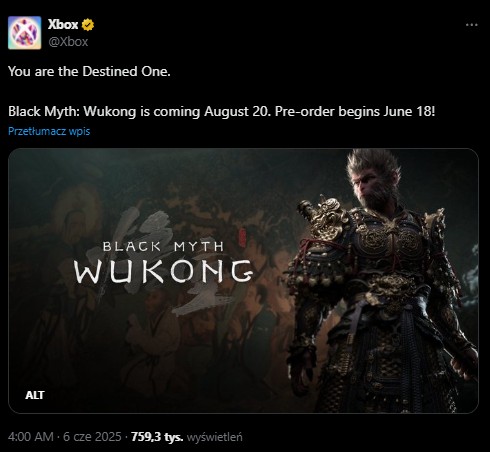
Task: Click the red seal stamp in the artwork
Action: pos(242,238)
